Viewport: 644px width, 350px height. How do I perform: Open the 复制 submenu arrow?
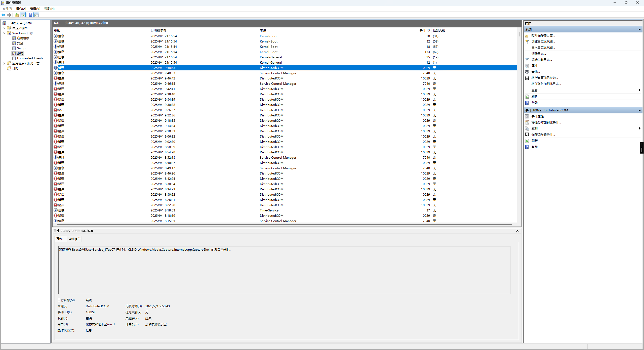[639, 128]
